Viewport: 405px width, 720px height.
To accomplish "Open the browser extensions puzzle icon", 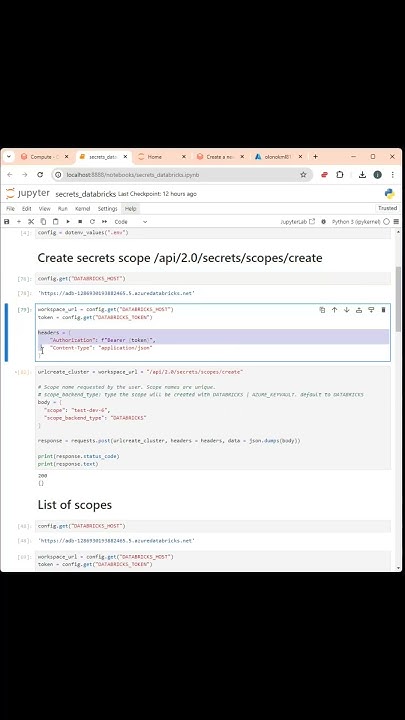I will pos(340,175).
